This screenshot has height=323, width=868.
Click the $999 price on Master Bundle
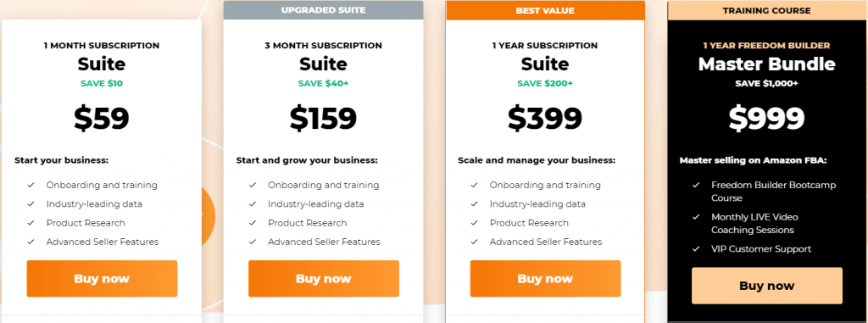[x=766, y=118]
